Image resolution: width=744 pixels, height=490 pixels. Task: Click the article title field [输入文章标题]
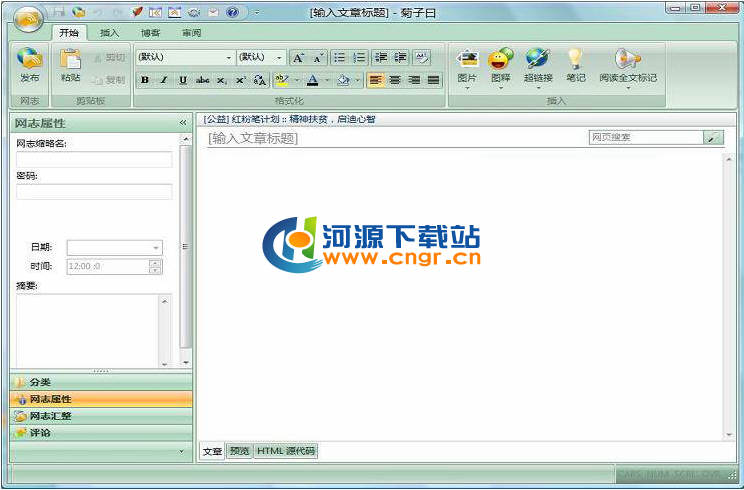(252, 138)
